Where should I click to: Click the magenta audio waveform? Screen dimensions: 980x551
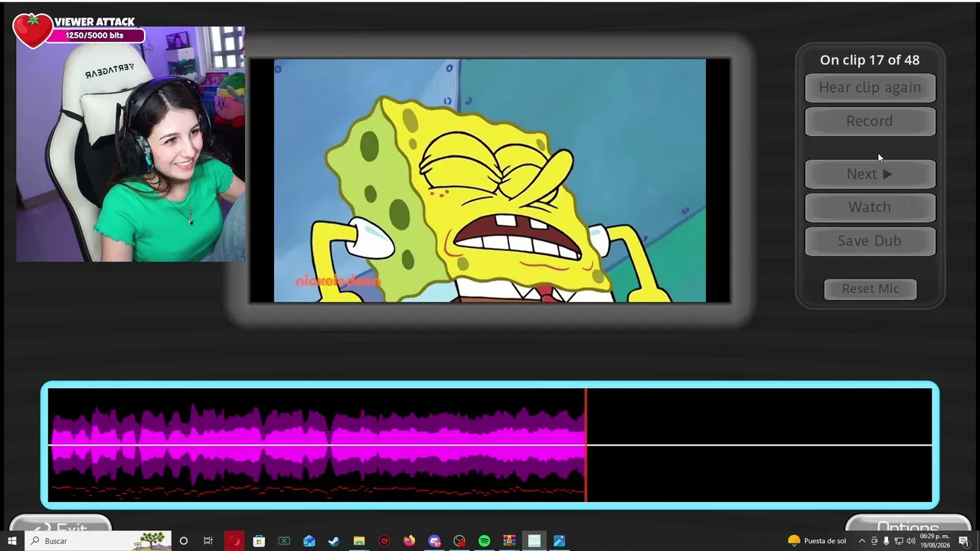(x=318, y=445)
